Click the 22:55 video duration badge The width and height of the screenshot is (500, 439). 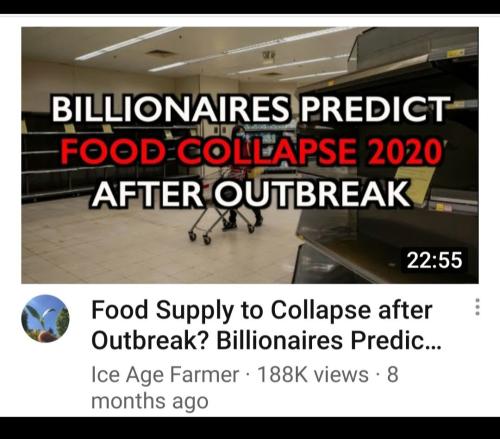click(x=434, y=260)
